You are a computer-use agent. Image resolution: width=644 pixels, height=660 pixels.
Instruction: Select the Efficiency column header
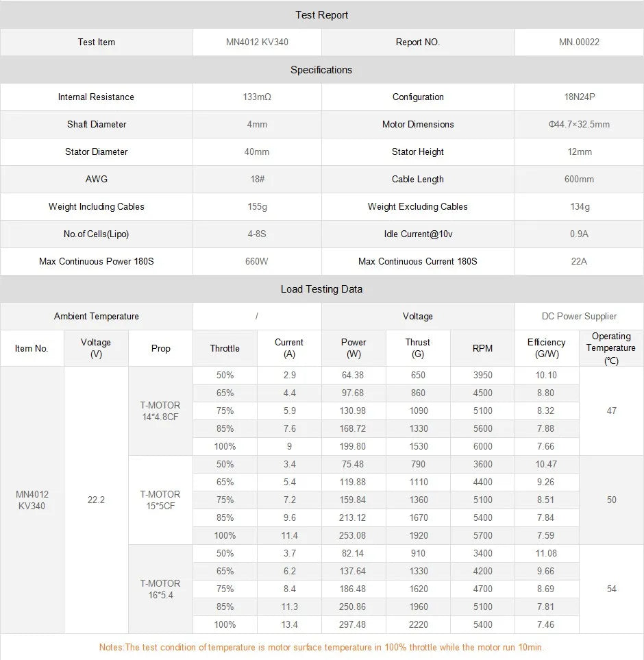(x=546, y=347)
